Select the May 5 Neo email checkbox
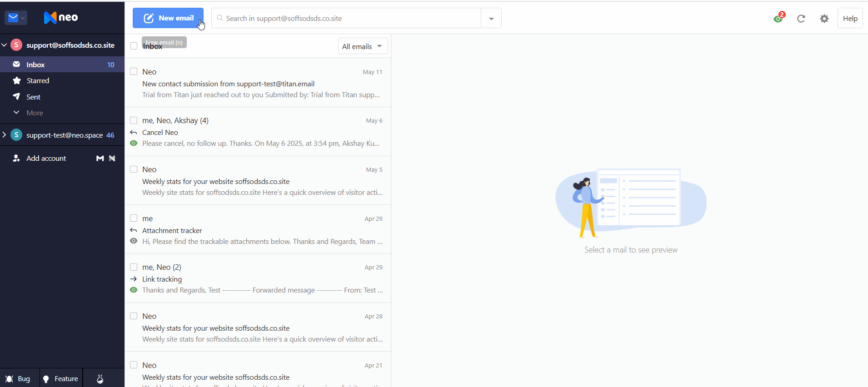This screenshot has height=387, width=868. (134, 169)
